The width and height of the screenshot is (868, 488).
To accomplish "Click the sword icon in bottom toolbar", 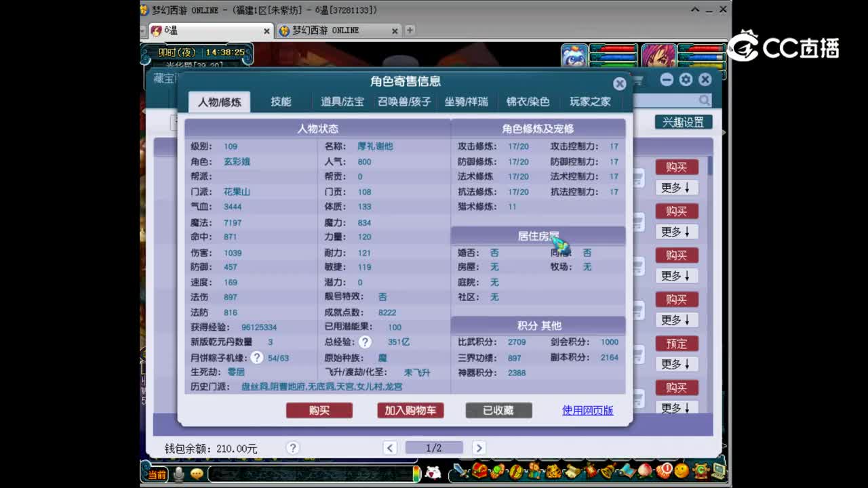I will point(462,470).
